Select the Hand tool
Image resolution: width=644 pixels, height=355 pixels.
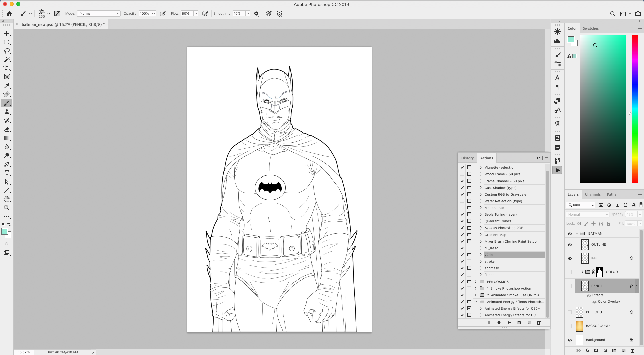point(7,199)
